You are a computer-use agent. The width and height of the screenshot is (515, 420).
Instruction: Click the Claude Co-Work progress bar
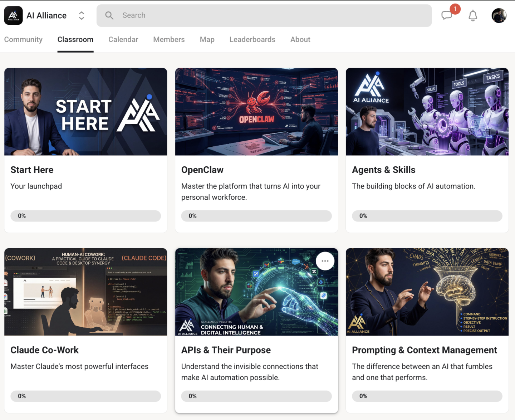click(x=86, y=396)
